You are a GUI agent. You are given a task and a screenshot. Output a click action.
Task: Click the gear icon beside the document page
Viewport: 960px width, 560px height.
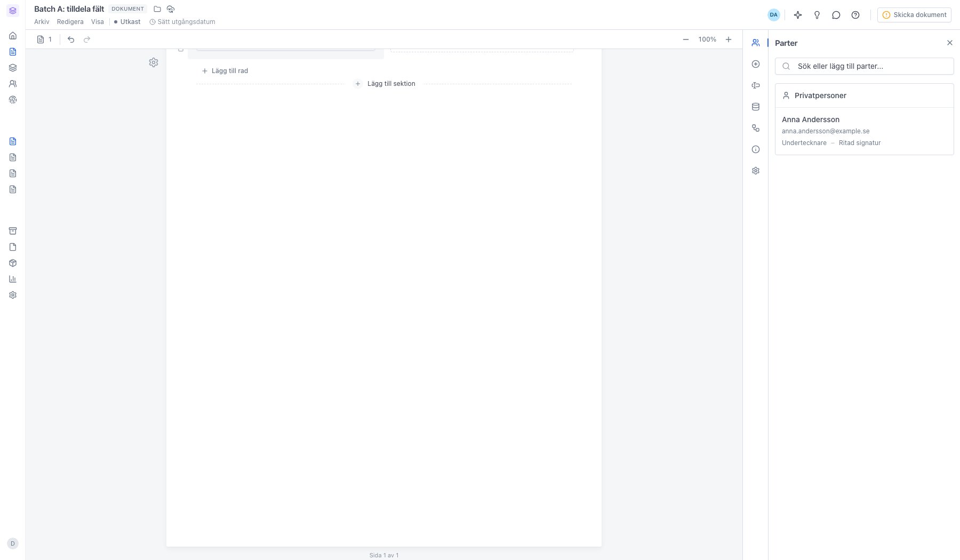154,62
